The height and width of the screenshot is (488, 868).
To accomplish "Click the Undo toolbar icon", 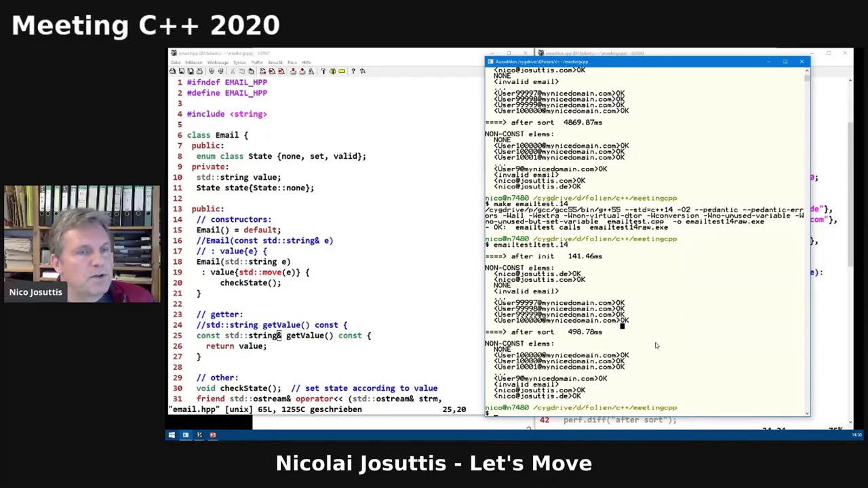I will click(x=211, y=71).
